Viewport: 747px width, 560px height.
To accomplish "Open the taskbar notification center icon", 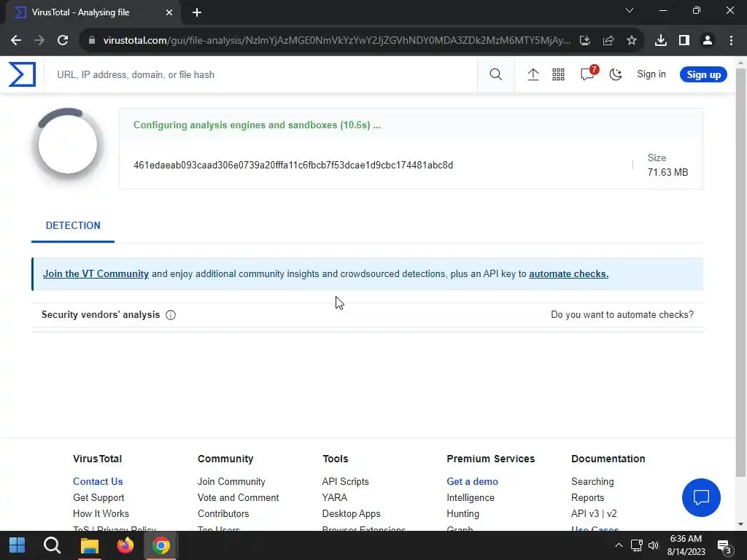I will click(x=724, y=546).
